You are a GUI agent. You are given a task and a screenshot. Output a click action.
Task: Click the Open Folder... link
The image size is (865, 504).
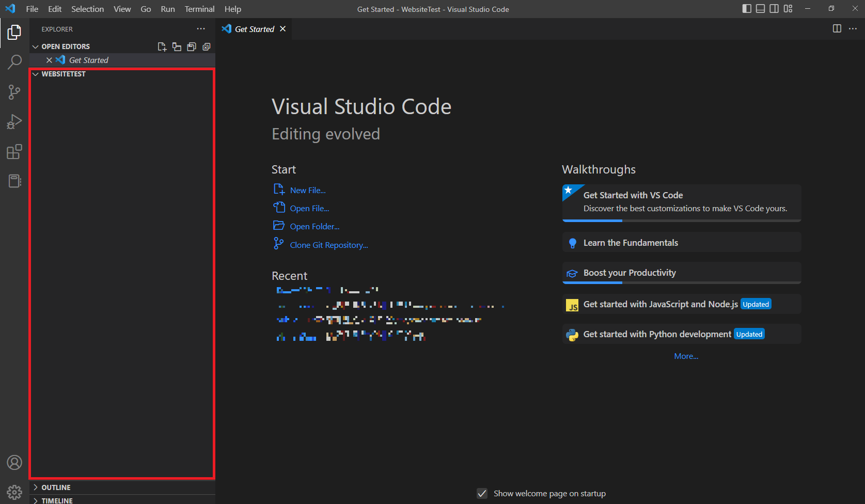(x=314, y=226)
